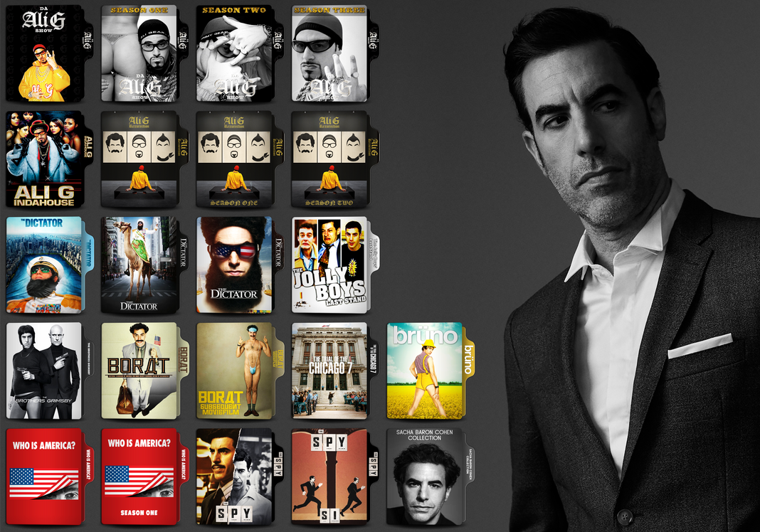Select Who Is America? Season One folder

(140, 477)
